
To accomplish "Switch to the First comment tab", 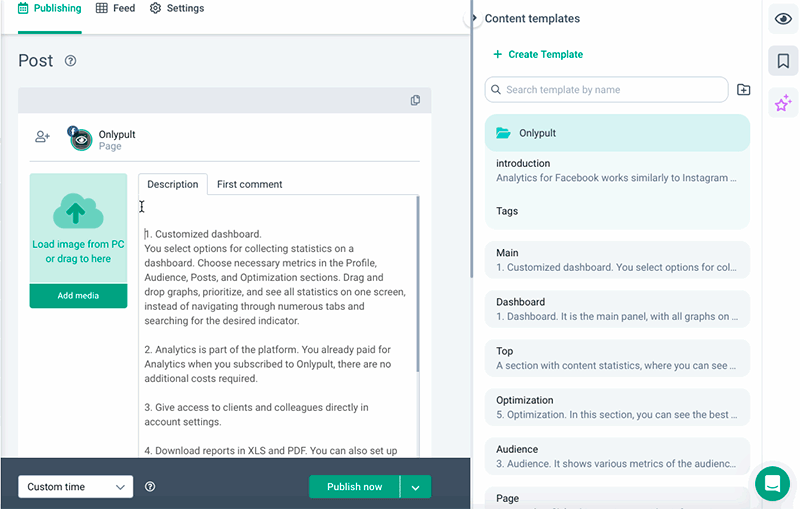I will coord(249,184).
